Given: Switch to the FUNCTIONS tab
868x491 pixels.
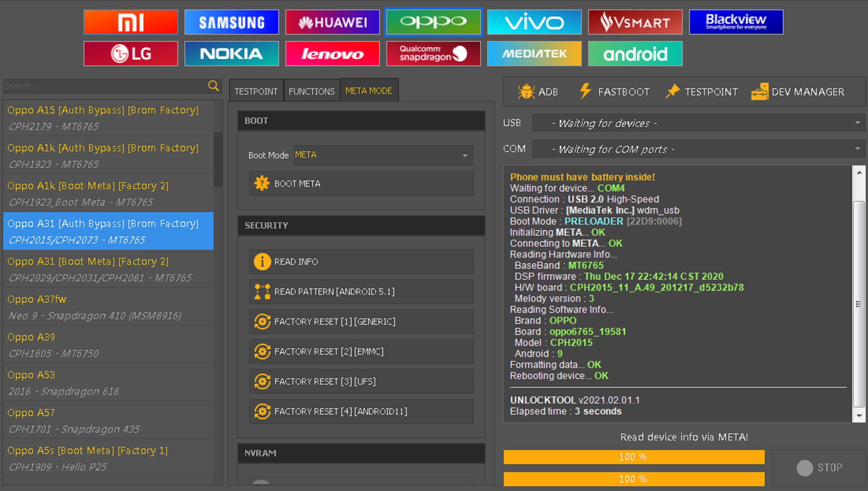Looking at the screenshot, I should [311, 91].
